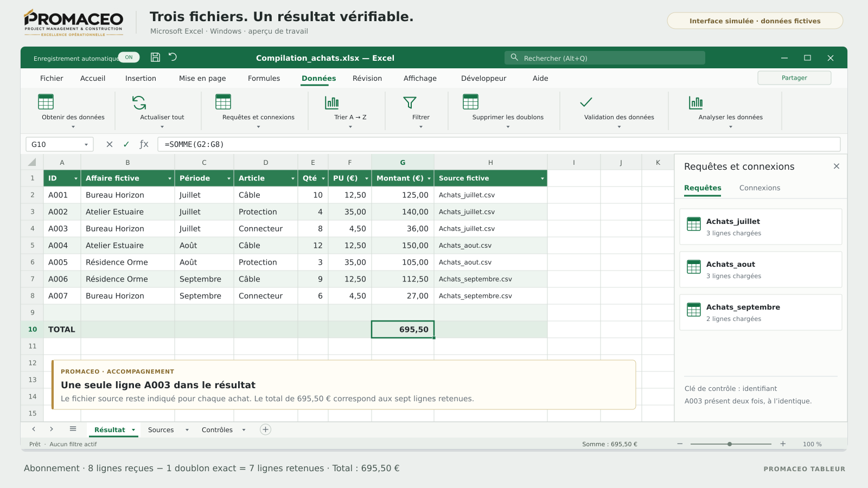The image size is (868, 488).
Task: Click zoom in plus button
Action: pyautogui.click(x=783, y=444)
